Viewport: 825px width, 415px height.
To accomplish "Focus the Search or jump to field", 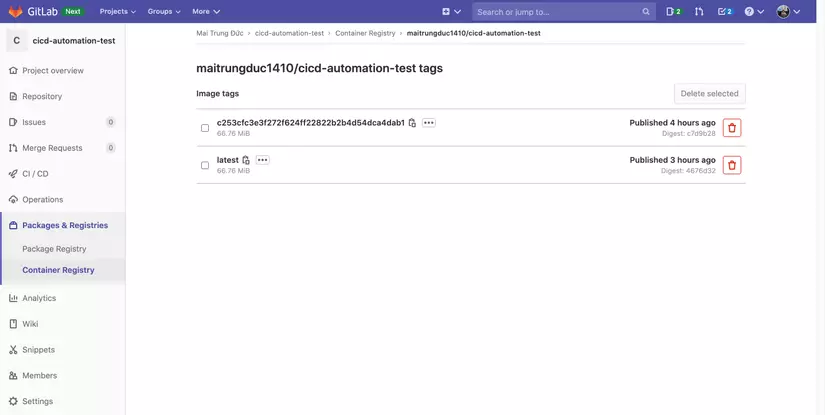I will pyautogui.click(x=564, y=12).
